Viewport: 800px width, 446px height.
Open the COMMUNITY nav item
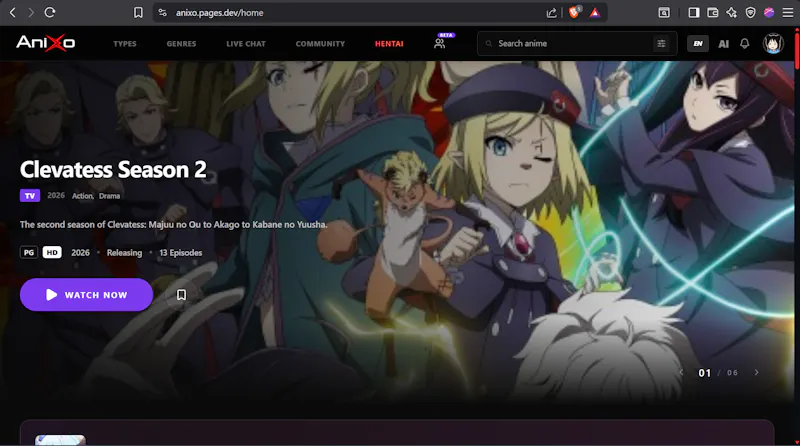320,44
